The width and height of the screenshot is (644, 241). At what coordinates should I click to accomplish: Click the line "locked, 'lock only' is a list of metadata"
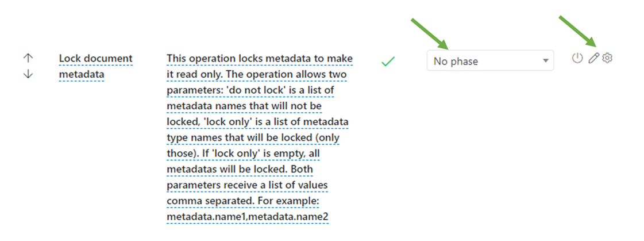257,122
